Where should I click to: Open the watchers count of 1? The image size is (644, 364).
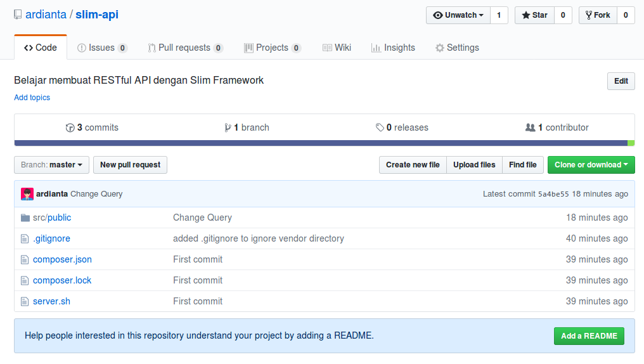499,15
